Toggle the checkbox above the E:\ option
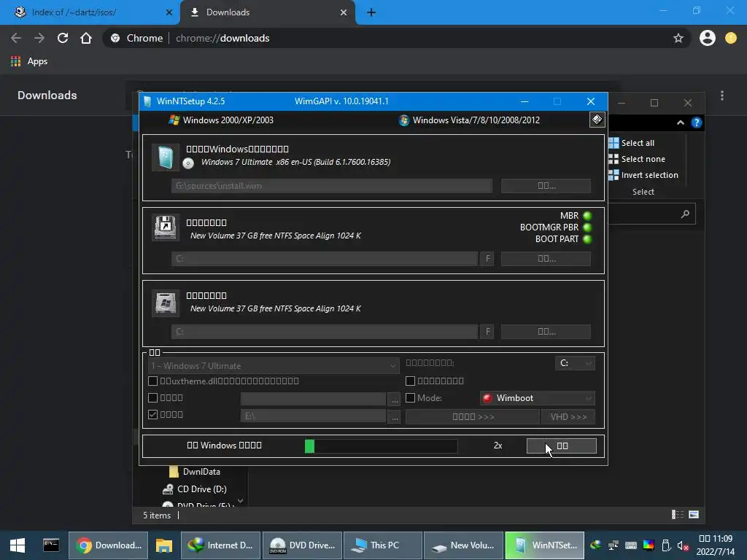This screenshot has height=560, width=747. [x=153, y=397]
